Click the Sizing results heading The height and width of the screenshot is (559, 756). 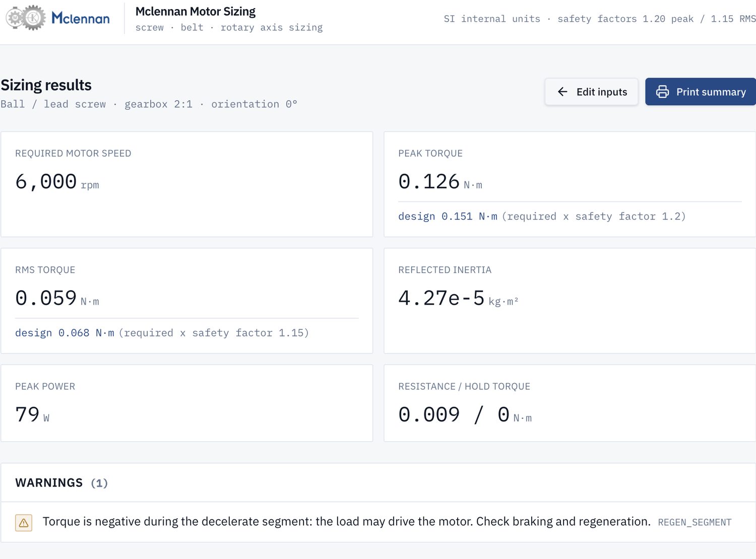pos(46,85)
